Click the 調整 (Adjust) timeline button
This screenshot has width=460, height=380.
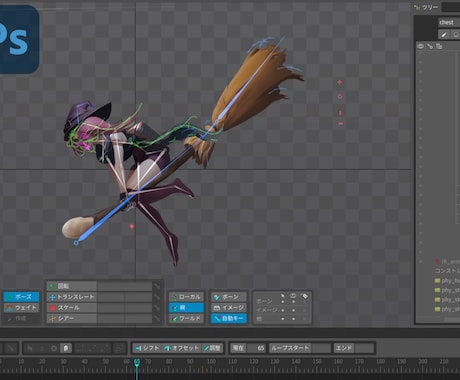tap(212, 348)
